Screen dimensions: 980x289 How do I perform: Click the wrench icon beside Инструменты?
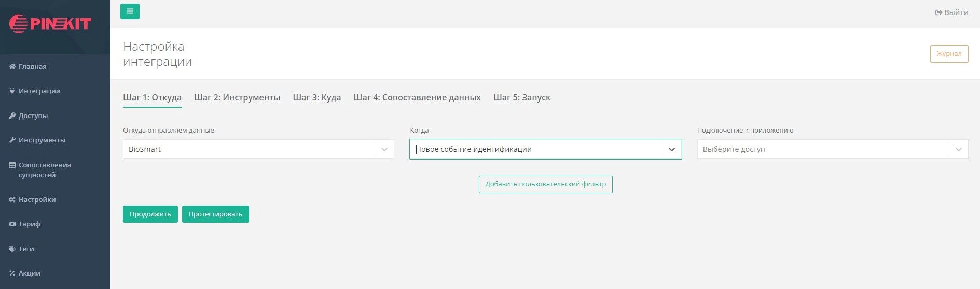click(x=12, y=140)
